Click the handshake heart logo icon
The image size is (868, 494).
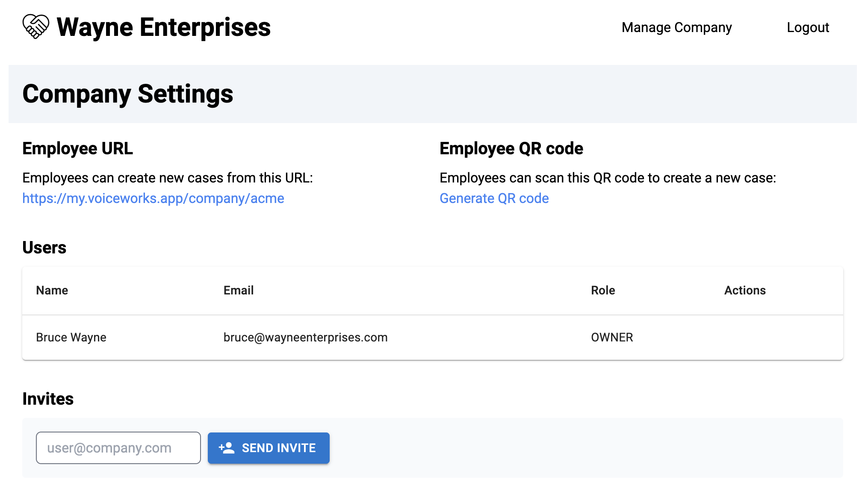click(x=36, y=26)
